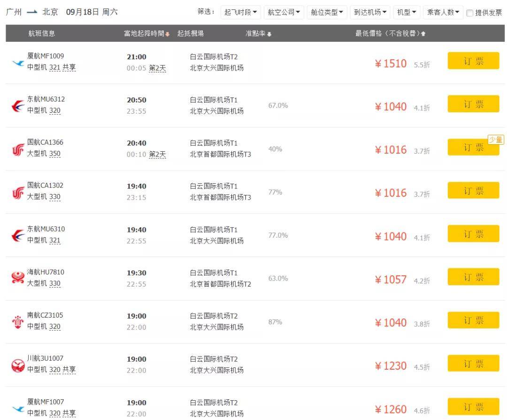The height and width of the screenshot is (420, 507).
Task: Sort by 最低价格（不含税费）header
Action: pos(387,33)
